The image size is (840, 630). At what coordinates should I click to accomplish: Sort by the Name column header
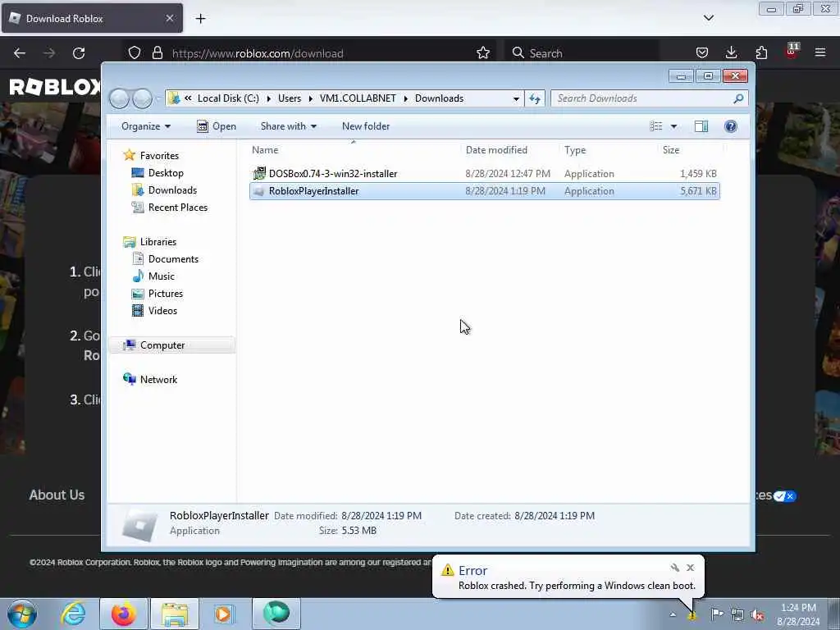[354, 150]
